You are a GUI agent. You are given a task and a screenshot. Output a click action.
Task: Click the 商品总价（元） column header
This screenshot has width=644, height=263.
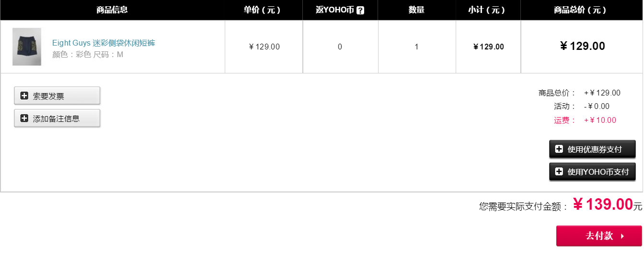click(580, 10)
